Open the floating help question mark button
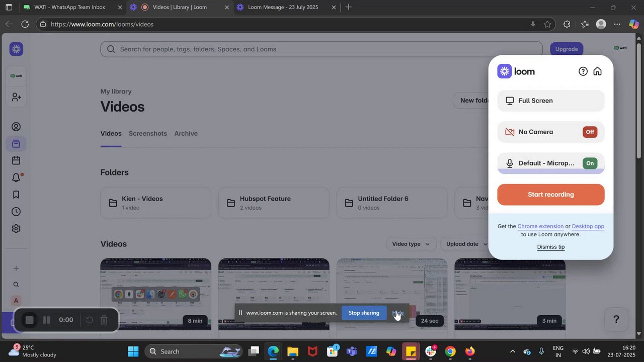The height and width of the screenshot is (362, 644). click(616, 320)
